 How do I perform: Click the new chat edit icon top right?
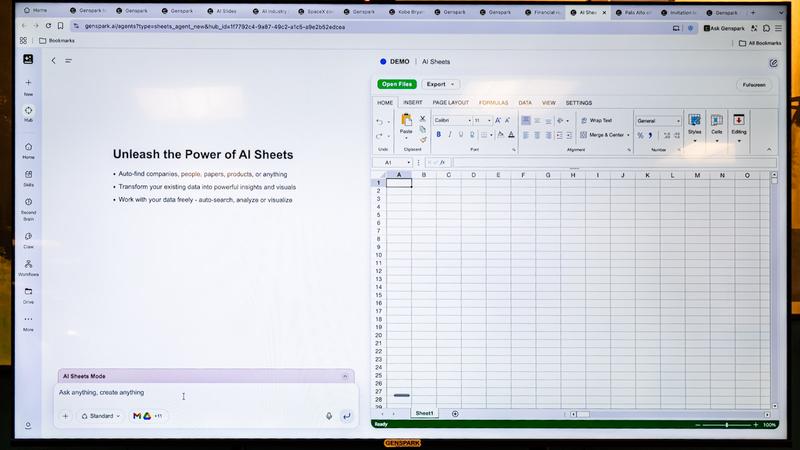pyautogui.click(x=773, y=63)
